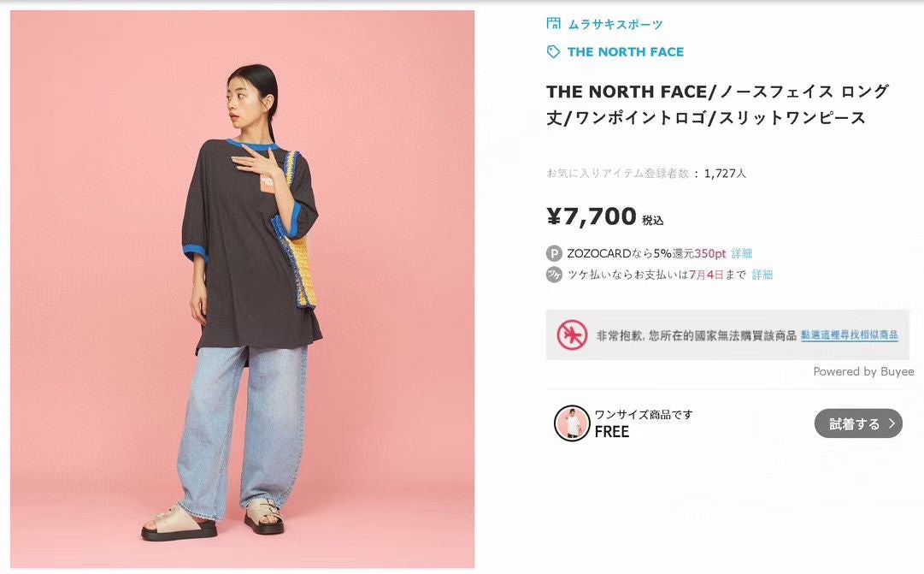Open THE NORTH FACE brand link
This screenshot has width=924, height=574.
[625, 52]
